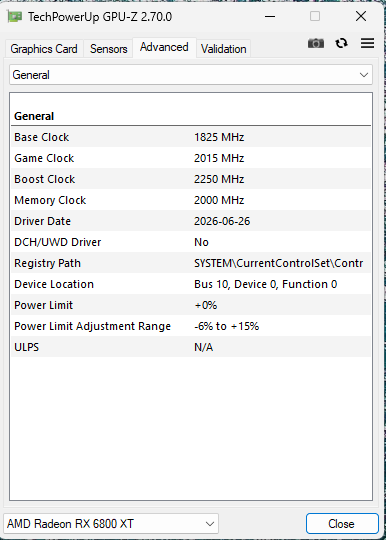Select the ULPS row
The height and width of the screenshot is (540, 386).
pyautogui.click(x=191, y=347)
